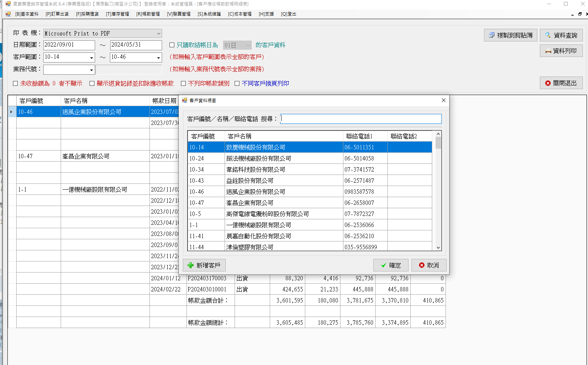Select customer row 致慶機械股份有限公司

click(310, 147)
